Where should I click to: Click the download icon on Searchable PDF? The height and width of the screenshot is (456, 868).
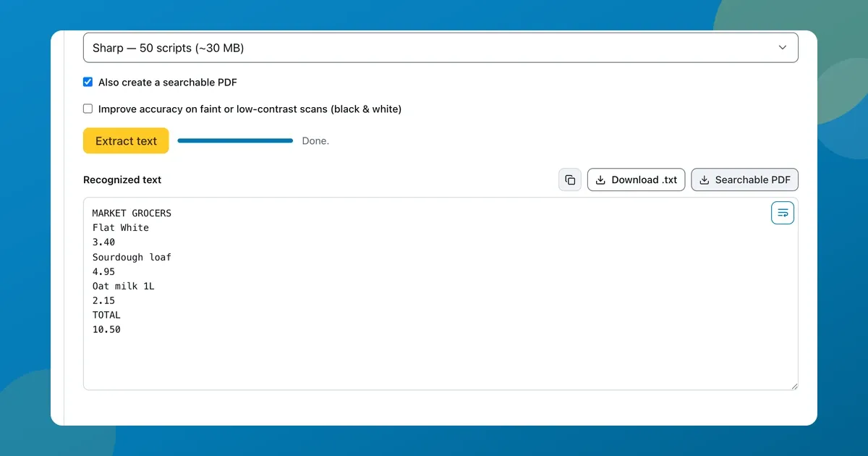705,180
